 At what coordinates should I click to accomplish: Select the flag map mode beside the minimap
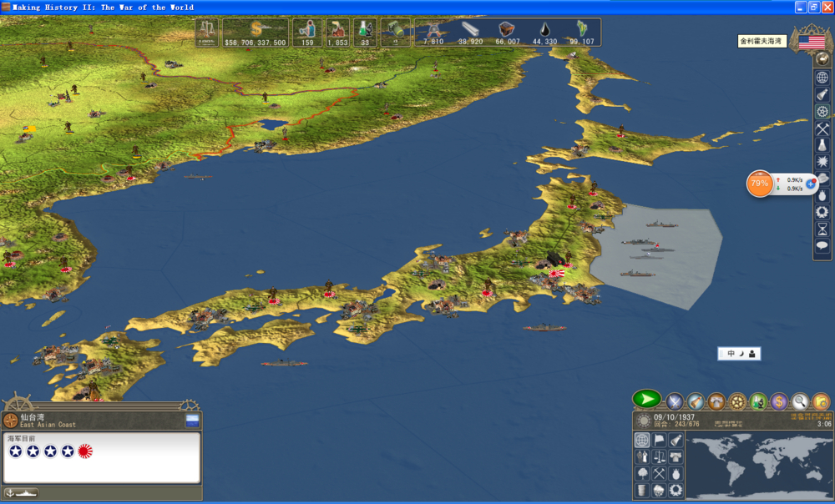[660, 440]
